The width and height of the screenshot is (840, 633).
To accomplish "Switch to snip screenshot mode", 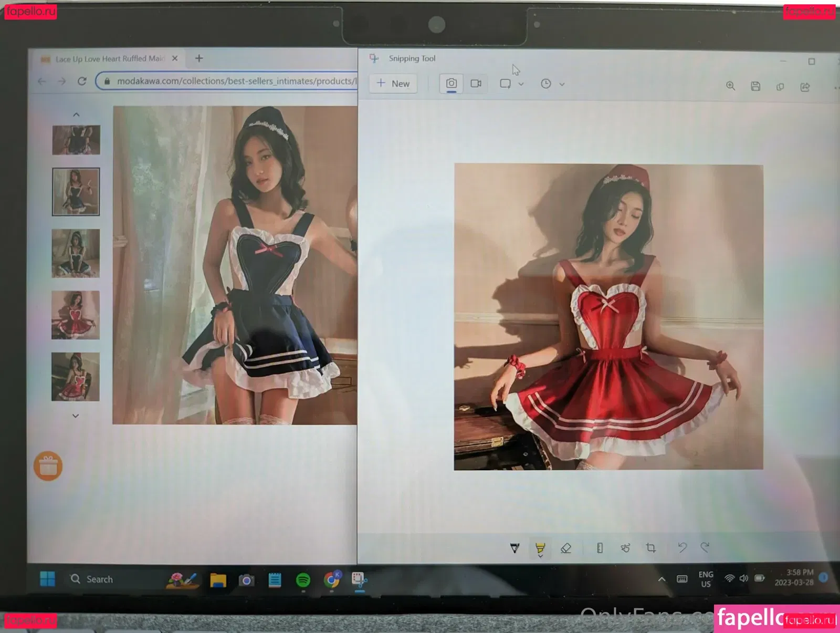I will click(451, 84).
